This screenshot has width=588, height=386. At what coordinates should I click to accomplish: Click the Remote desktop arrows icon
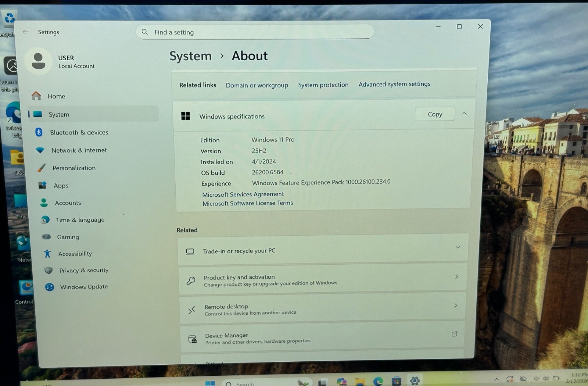[191, 310]
